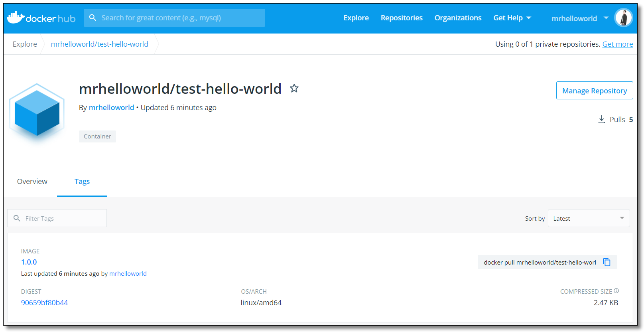Click mrhelloworld link in last updated line
The height and width of the screenshot is (332, 644).
click(x=128, y=274)
